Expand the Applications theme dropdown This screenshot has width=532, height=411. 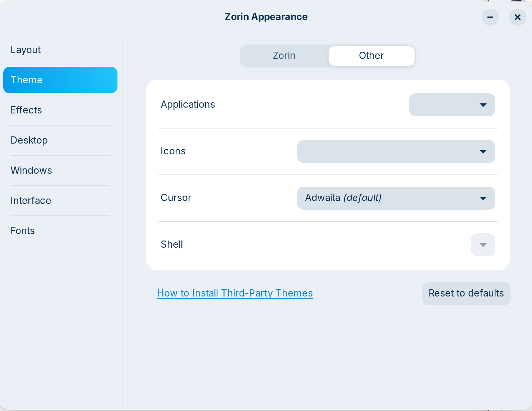452,105
